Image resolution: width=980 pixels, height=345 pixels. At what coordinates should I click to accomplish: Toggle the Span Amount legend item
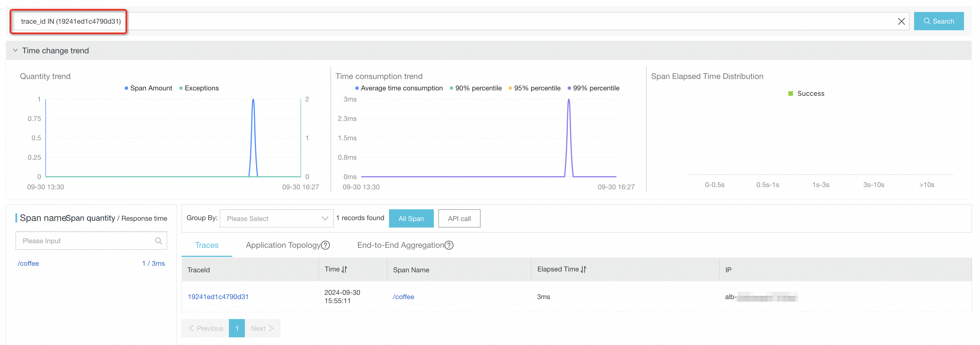point(148,88)
